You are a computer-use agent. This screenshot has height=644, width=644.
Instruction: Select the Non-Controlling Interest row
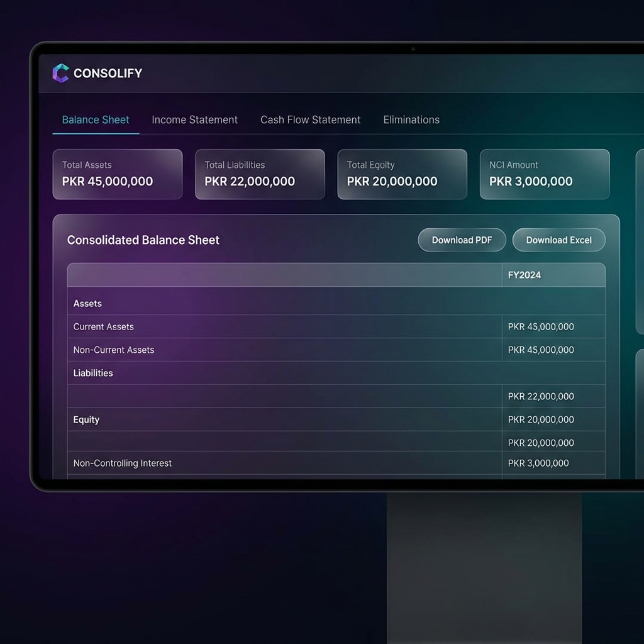tap(122, 463)
